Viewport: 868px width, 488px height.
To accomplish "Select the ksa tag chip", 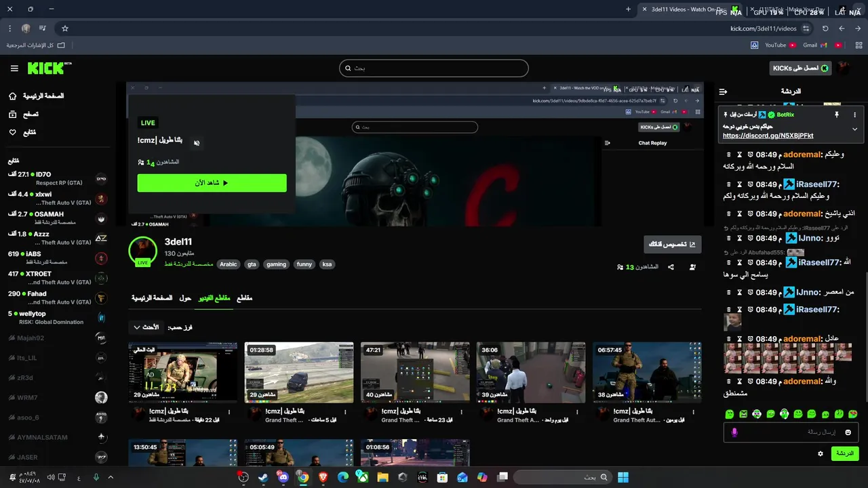I will [327, 264].
